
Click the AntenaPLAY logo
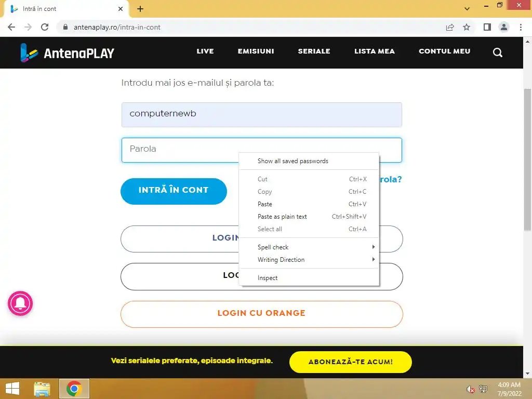tap(67, 53)
